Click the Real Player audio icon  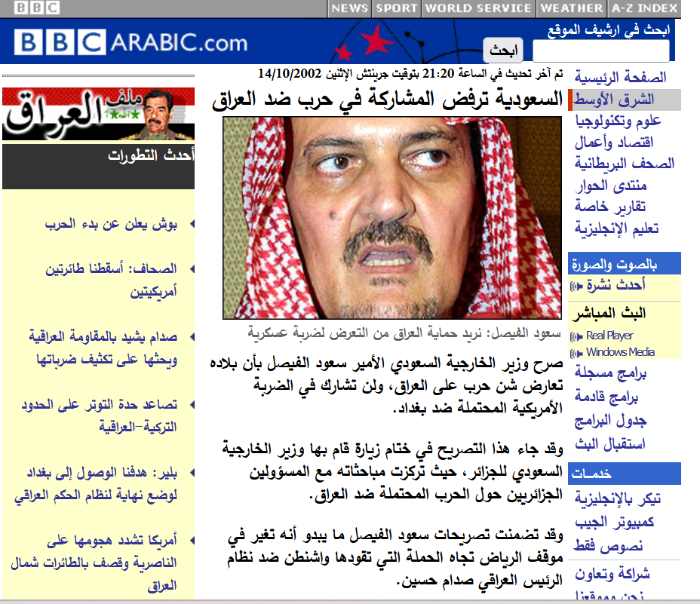tap(576, 336)
